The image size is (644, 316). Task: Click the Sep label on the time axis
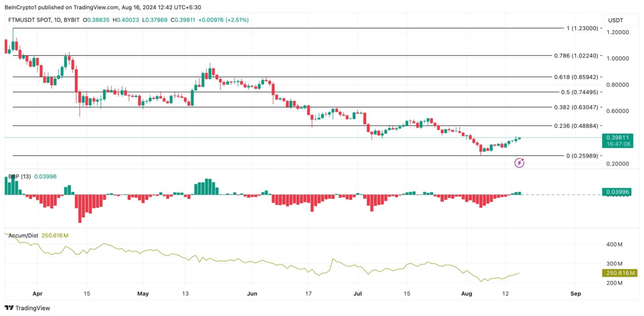click(x=576, y=293)
